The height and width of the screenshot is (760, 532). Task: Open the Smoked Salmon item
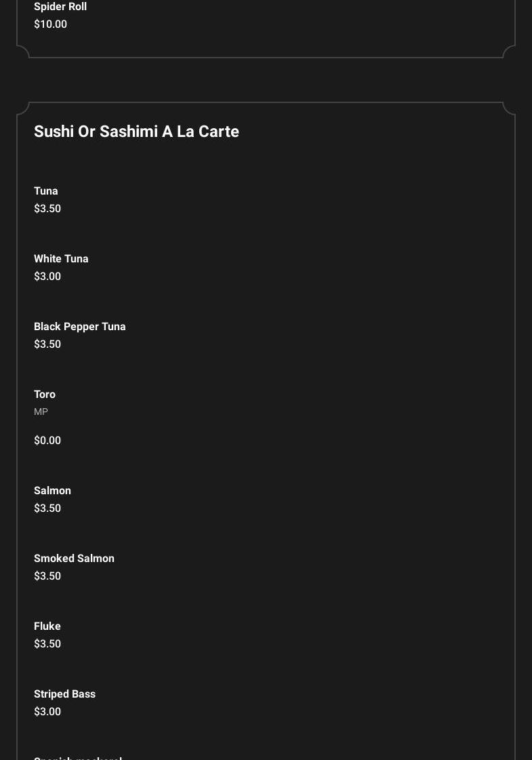coord(74,559)
